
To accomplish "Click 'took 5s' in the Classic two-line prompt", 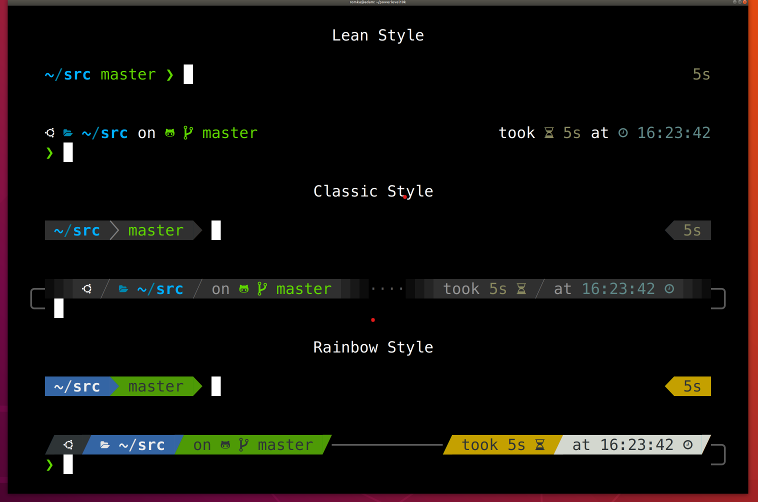I will (x=475, y=289).
